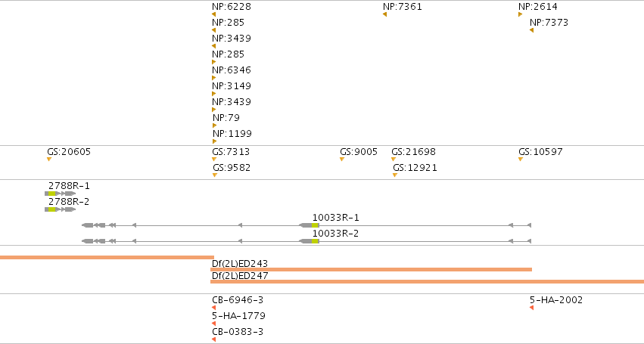Select the arrow marker beneath NP:2614
The width and height of the screenshot is (644, 344).
521,14
